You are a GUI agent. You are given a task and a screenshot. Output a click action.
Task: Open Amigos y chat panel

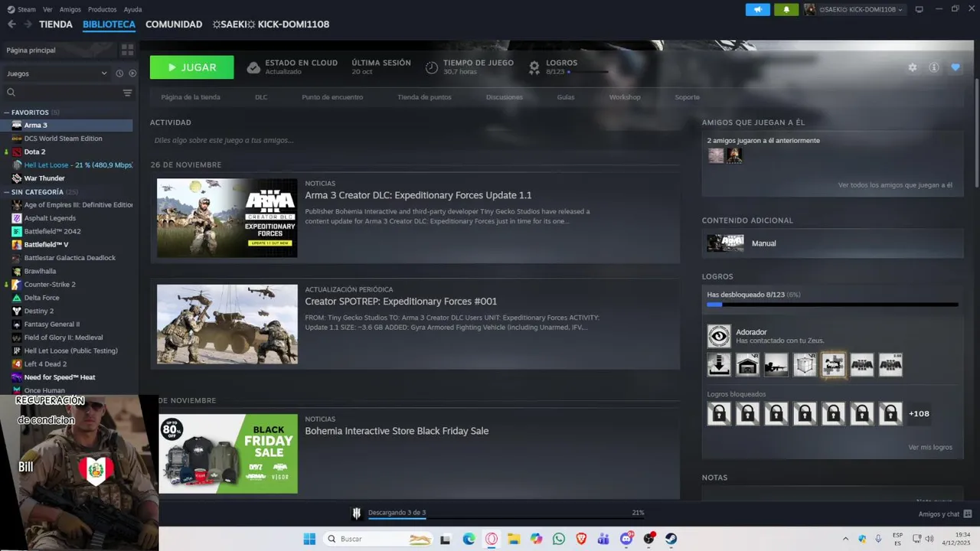(945, 514)
